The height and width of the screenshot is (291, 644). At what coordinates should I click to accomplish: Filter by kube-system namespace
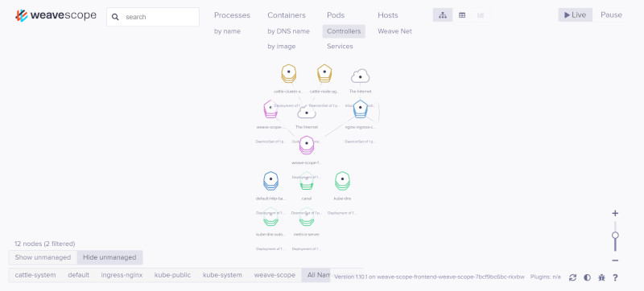tap(222, 275)
